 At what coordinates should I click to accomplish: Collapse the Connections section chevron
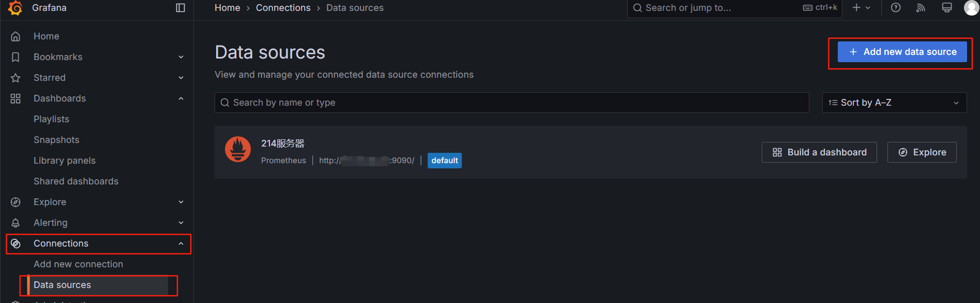[x=181, y=243]
